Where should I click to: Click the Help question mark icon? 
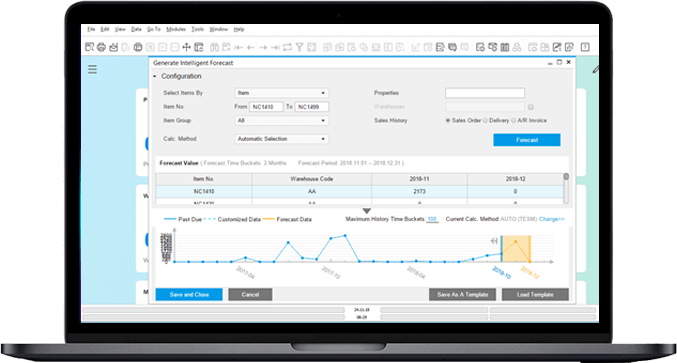click(585, 47)
